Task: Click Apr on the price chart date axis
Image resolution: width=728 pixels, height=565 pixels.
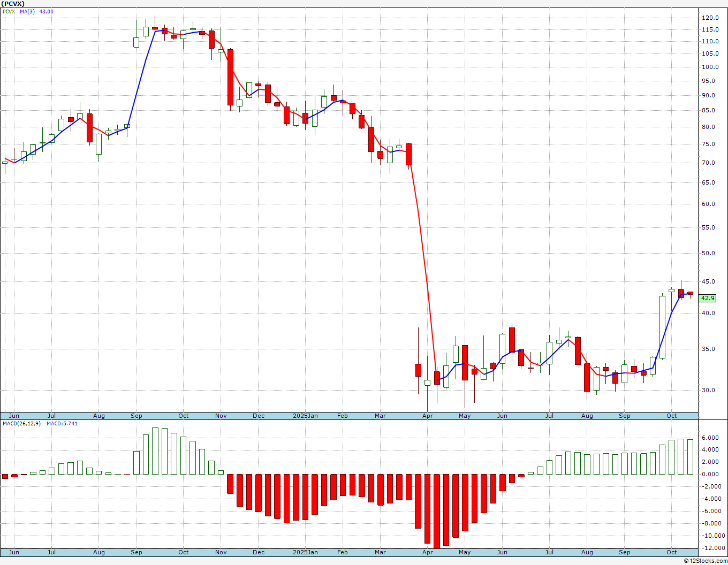Action: [428, 416]
